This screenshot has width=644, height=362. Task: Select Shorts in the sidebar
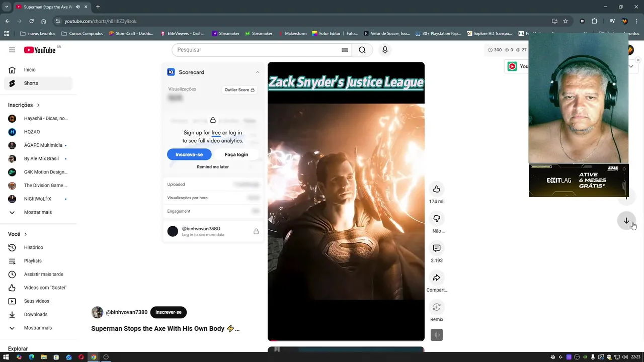tap(38, 83)
